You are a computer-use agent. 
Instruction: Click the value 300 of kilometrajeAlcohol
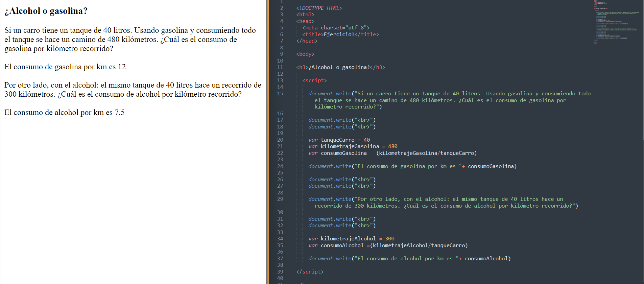click(x=390, y=239)
